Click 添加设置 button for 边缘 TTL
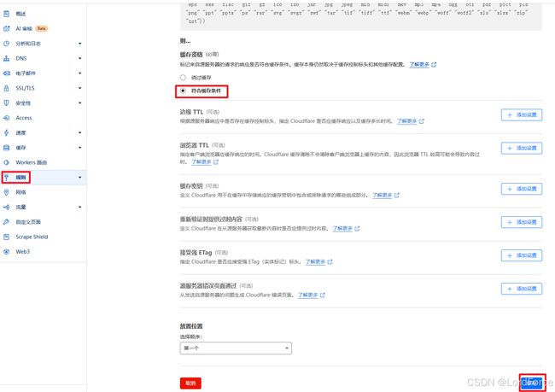555x392 pixels. (x=522, y=114)
